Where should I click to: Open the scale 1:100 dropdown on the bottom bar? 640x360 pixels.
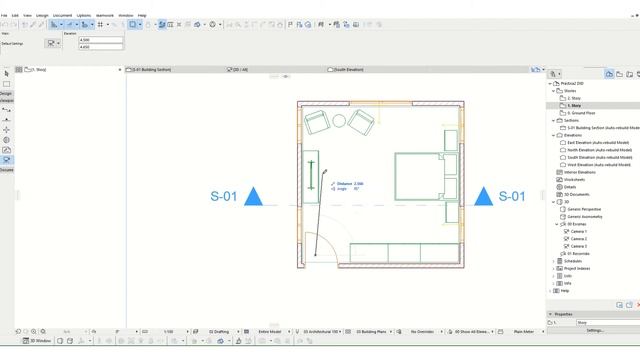170,332
